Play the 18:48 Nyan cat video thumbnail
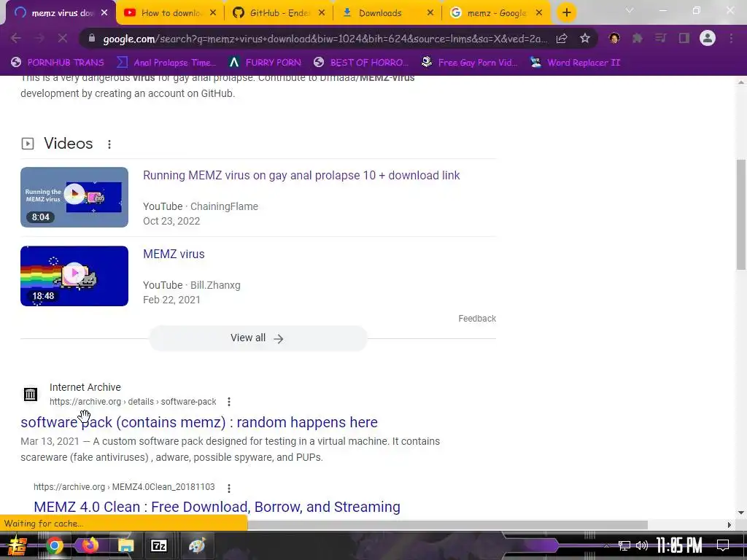Image resolution: width=747 pixels, height=560 pixels. (x=74, y=276)
